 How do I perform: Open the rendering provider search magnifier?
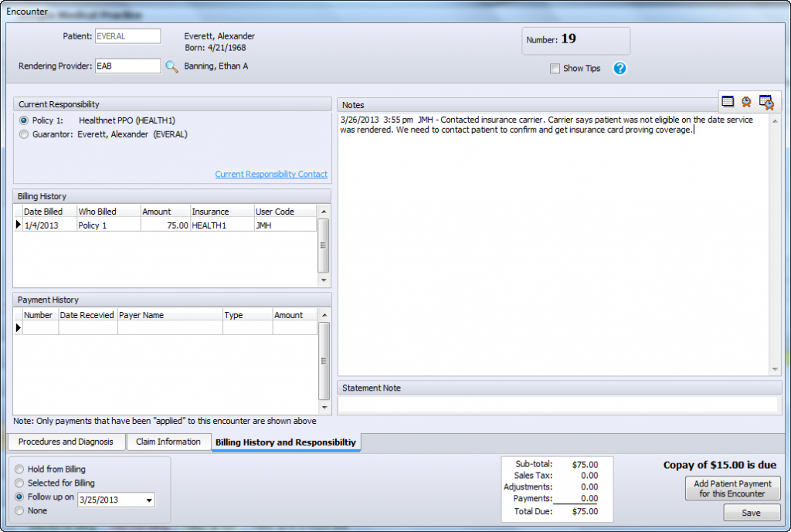click(171, 66)
